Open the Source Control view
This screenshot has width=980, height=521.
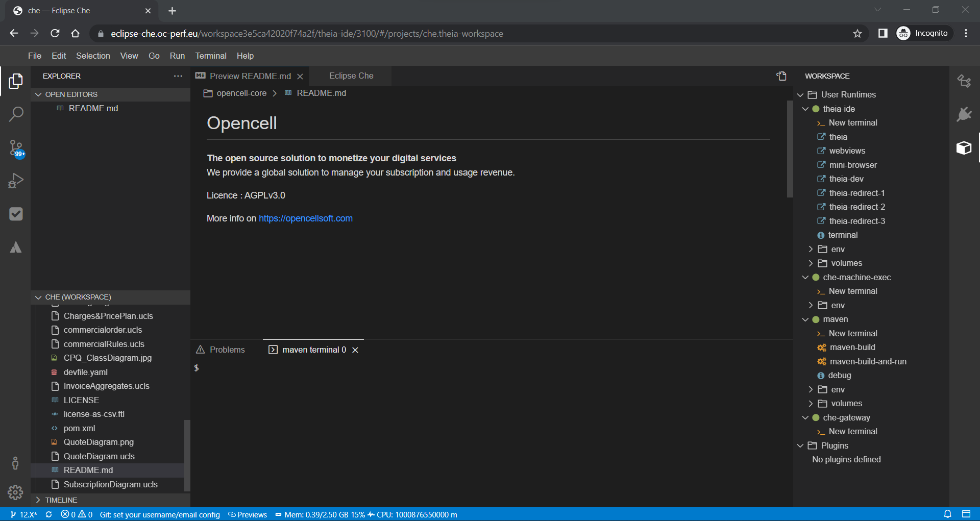click(x=16, y=147)
